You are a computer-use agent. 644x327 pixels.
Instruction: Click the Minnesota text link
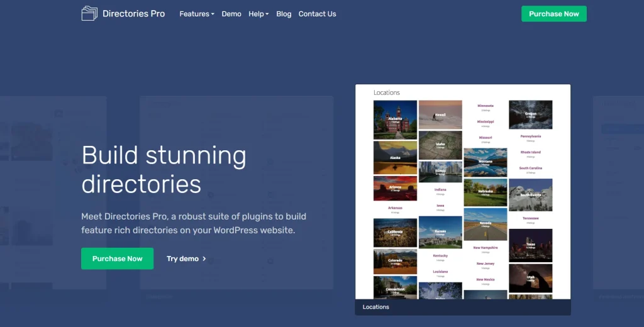pyautogui.click(x=486, y=106)
